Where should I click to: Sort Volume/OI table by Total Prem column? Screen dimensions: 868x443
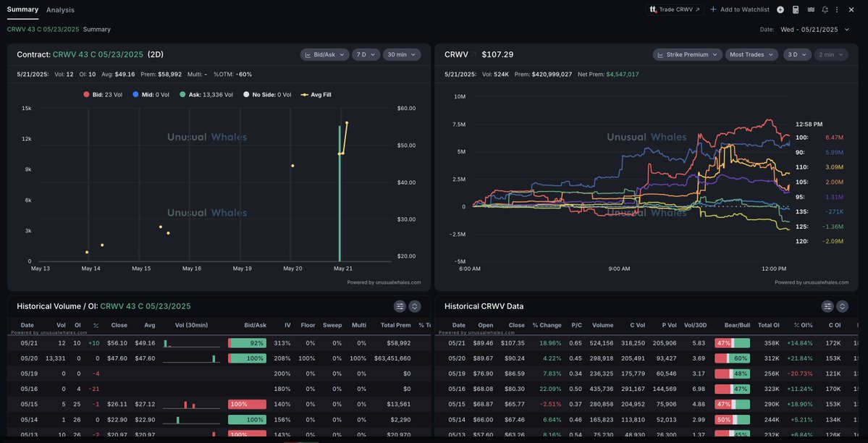point(396,325)
